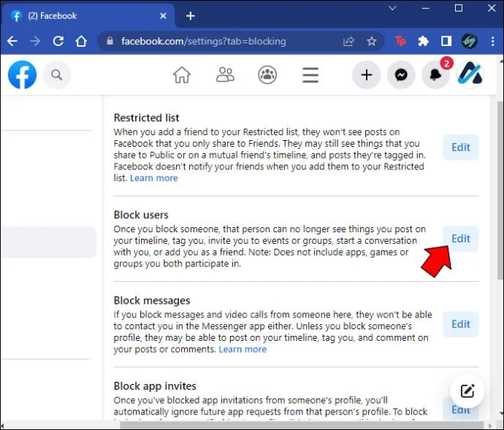Click the horizontal scrollbar at bottom
The width and height of the screenshot is (504, 430).
click(x=302, y=425)
